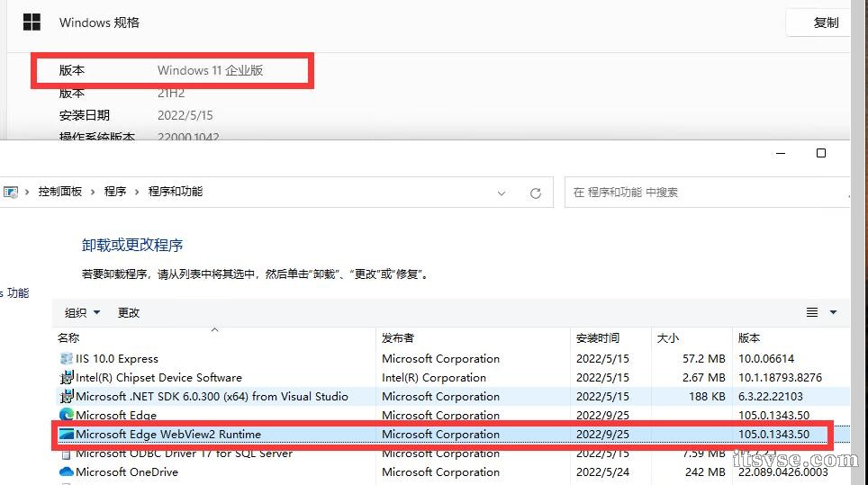Viewport: 868px width, 485px height.
Task: Navigate to the 控制面板 breadcrumb
Action: point(59,192)
